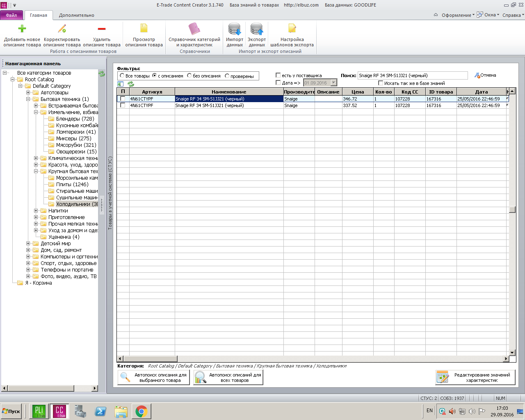This screenshot has height=420, width=525.
Task: Click the 'Товары в учетной системе (СТУС)' side panel
Action: pos(110,193)
